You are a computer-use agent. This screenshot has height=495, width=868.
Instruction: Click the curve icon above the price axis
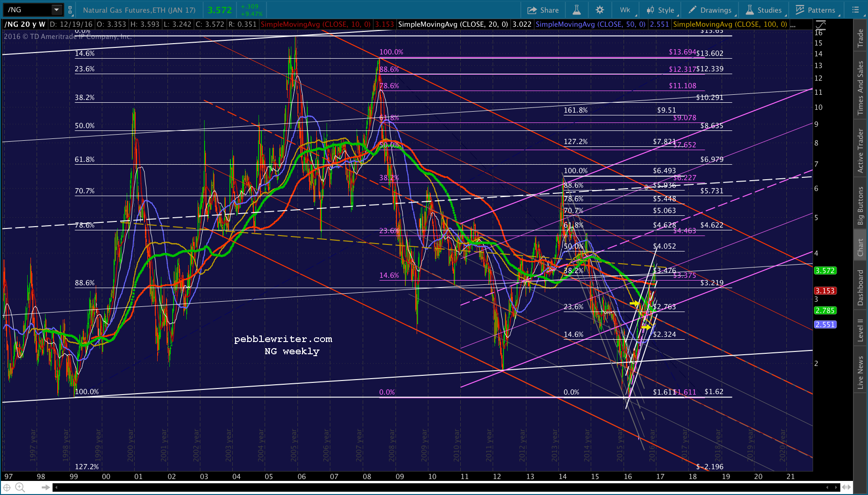(x=821, y=26)
